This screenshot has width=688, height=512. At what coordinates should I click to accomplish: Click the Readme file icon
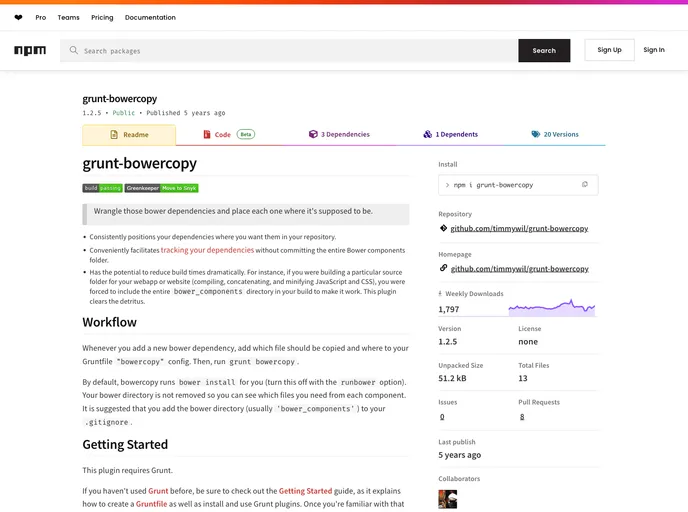coord(114,135)
